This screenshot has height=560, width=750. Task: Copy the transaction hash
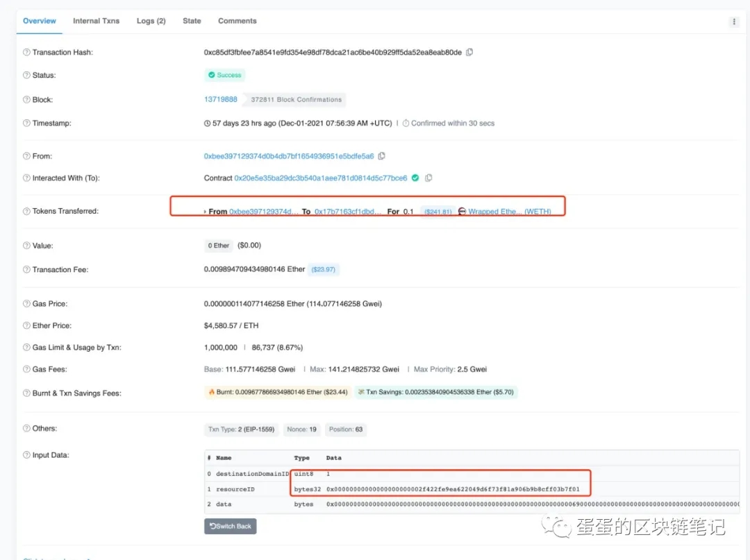click(469, 52)
